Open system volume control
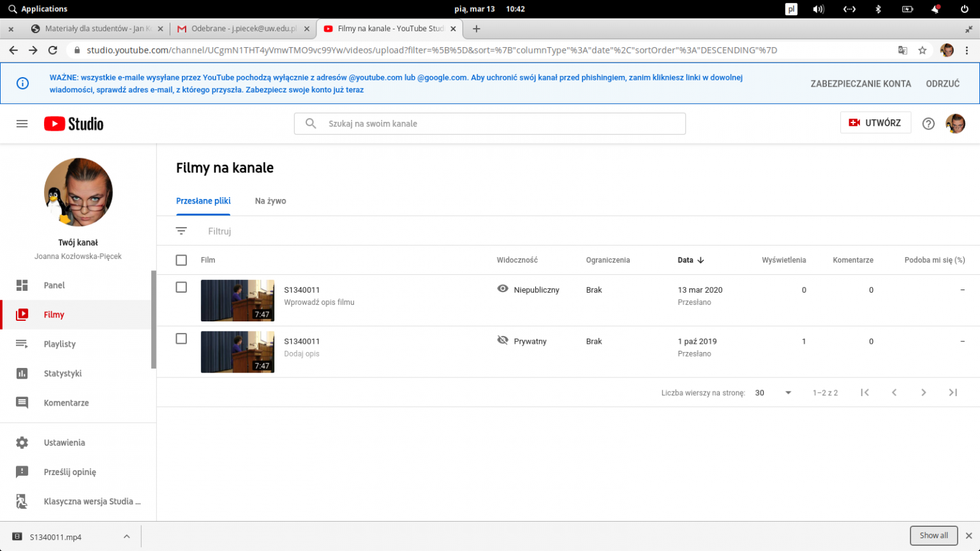This screenshot has height=551, width=980. pyautogui.click(x=819, y=9)
